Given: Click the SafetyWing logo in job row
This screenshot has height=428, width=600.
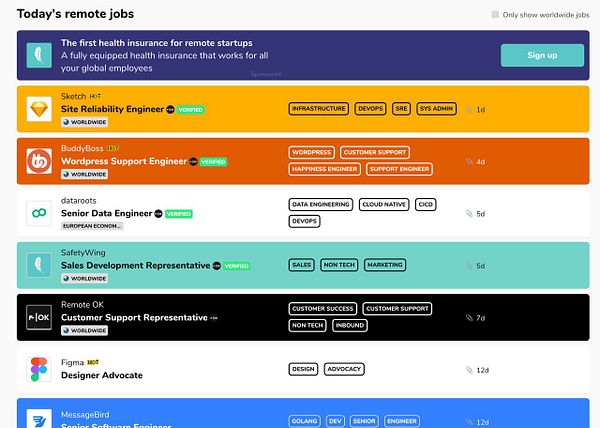Looking at the screenshot, I should [38, 265].
